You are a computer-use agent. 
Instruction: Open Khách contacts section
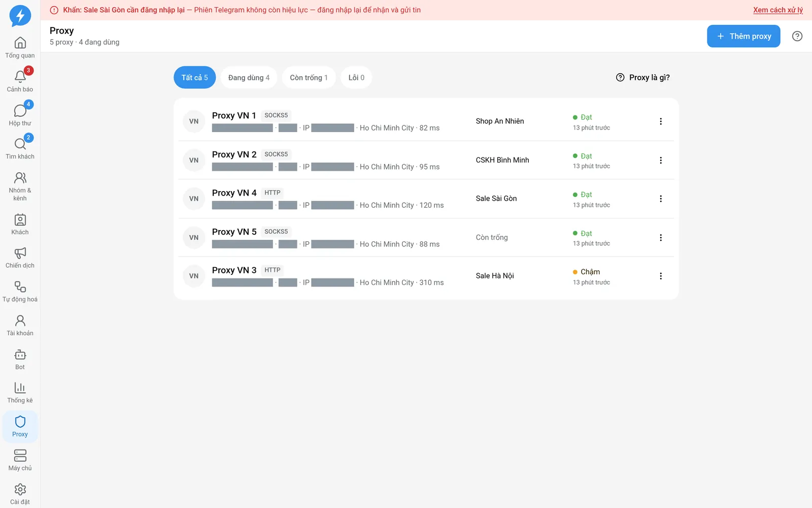point(20,225)
